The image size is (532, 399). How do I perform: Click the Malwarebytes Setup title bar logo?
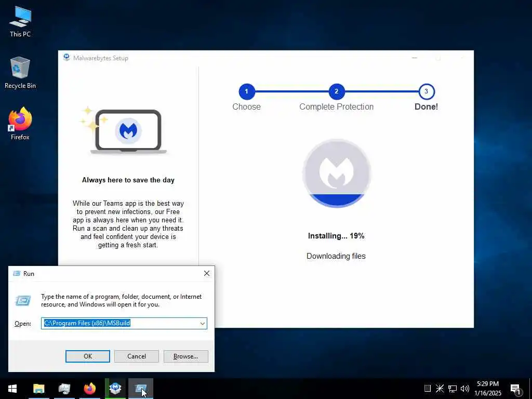66,57
